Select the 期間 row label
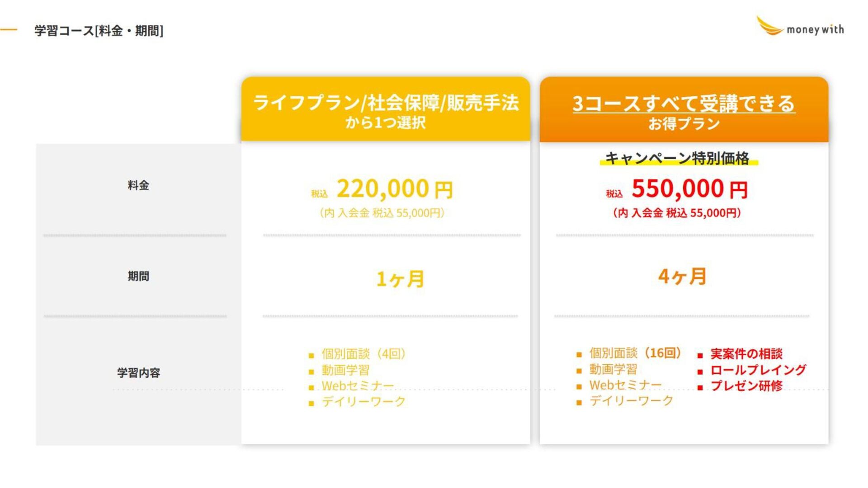Screen dimensions: 868x488 pos(138,276)
